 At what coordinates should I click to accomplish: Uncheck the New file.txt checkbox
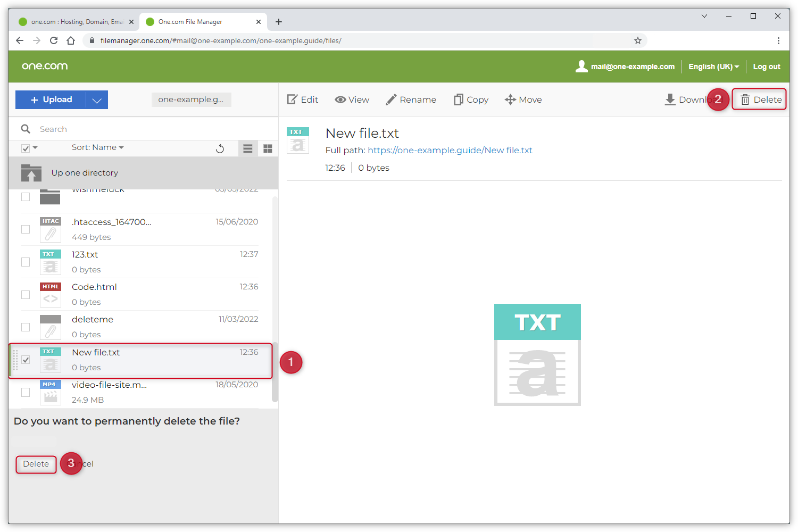(x=26, y=360)
